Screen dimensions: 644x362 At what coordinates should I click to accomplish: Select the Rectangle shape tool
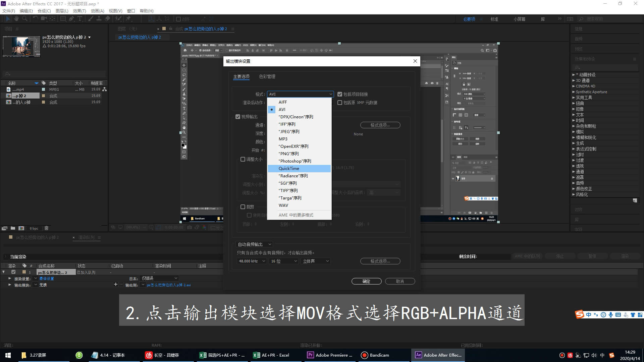pyautogui.click(x=63, y=19)
